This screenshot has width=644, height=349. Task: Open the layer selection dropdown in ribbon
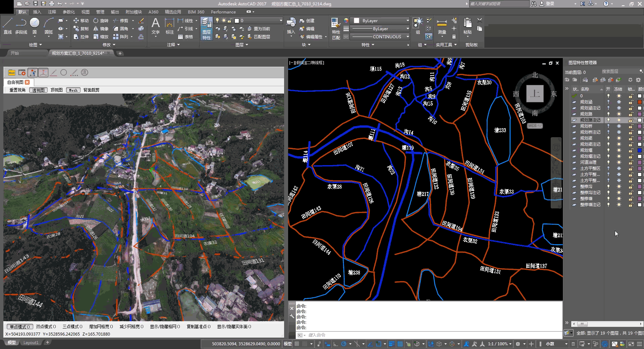coord(281,21)
